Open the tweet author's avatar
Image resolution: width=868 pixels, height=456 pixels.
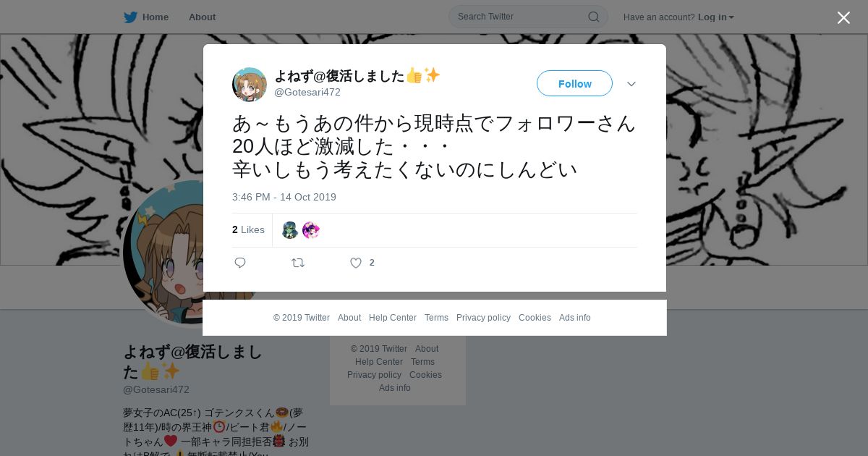coord(250,85)
